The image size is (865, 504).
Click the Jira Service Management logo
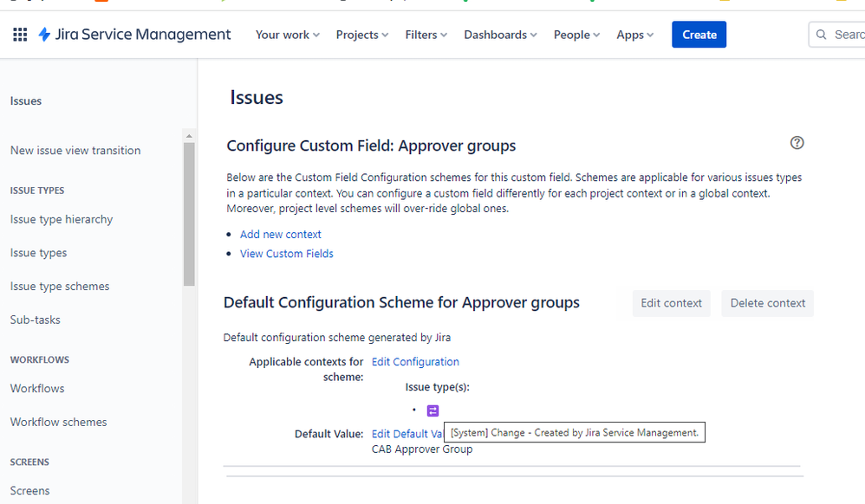pyautogui.click(x=134, y=34)
